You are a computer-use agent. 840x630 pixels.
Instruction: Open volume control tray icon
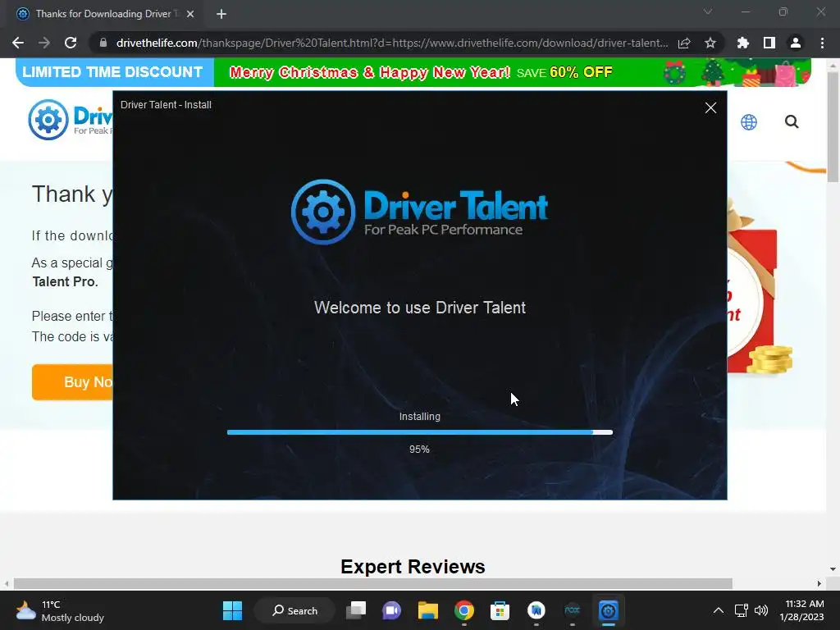760,610
